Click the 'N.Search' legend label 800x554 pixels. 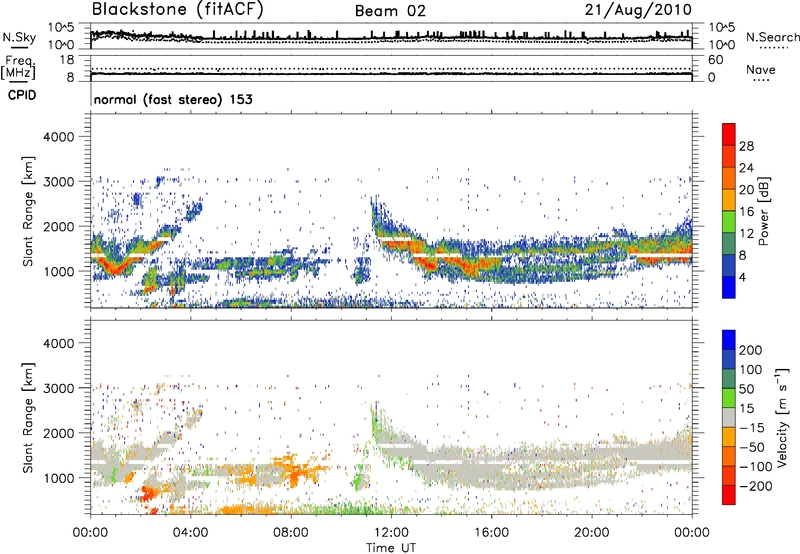click(772, 37)
